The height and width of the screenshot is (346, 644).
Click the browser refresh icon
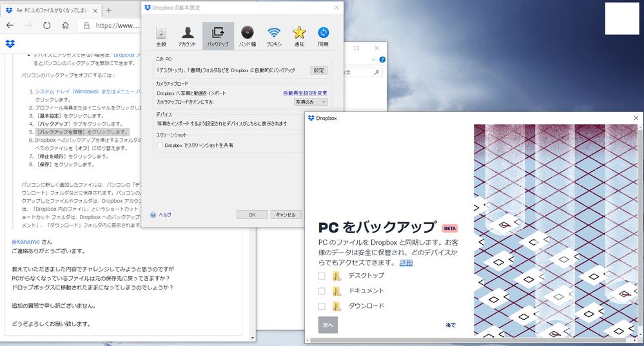[x=47, y=26]
